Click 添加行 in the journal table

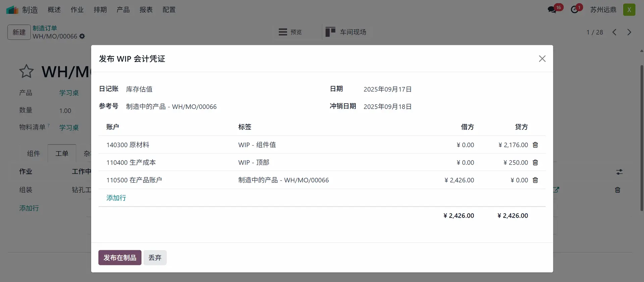pyautogui.click(x=116, y=198)
